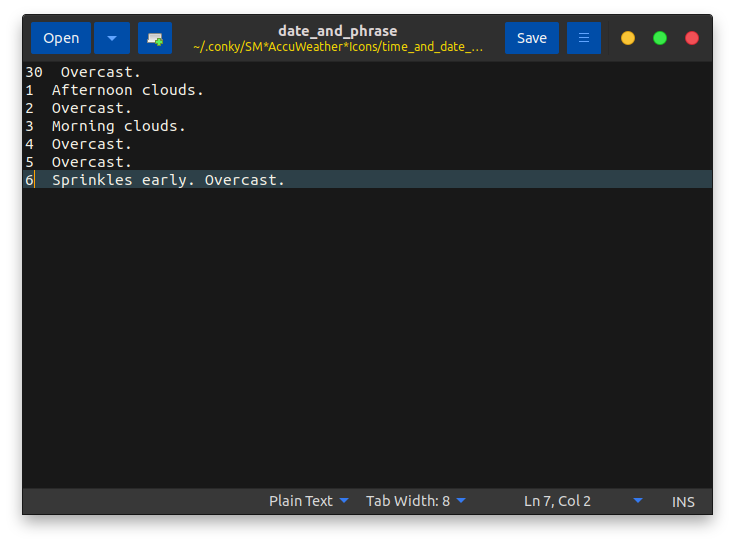Close the window with red button
Screen dimensions: 735x545
692,38
